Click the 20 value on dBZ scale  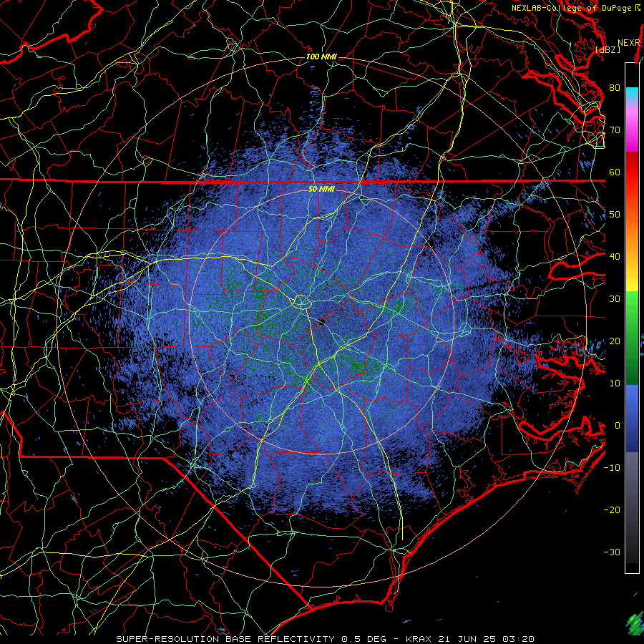click(x=615, y=341)
